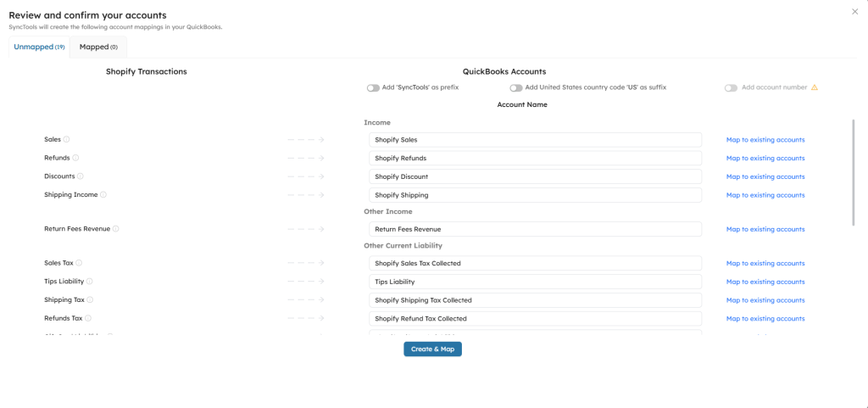Screen dimensions: 868x408
Task: Click the warning icon beside Add account number
Action: [815, 87]
